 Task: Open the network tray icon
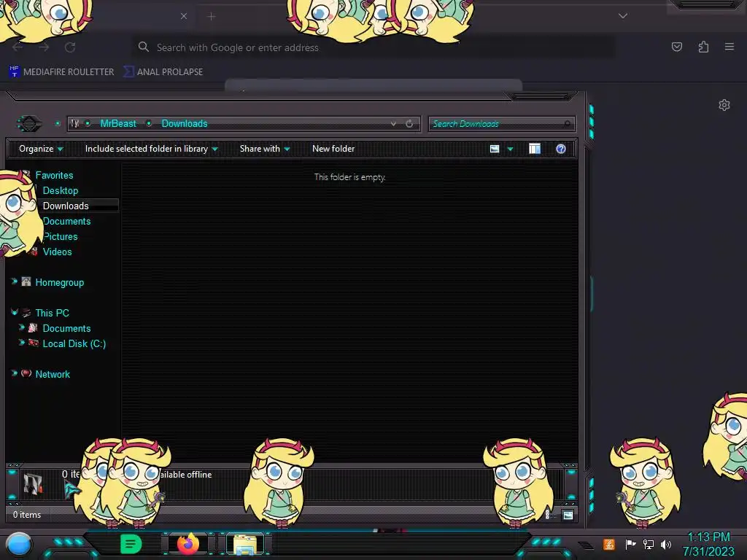click(649, 544)
